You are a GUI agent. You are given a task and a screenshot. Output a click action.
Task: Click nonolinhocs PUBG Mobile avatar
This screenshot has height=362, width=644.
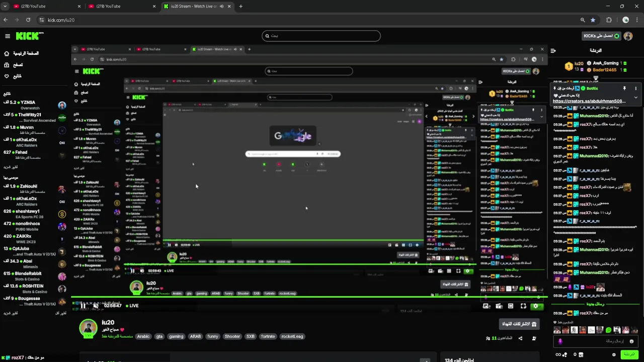click(62, 227)
